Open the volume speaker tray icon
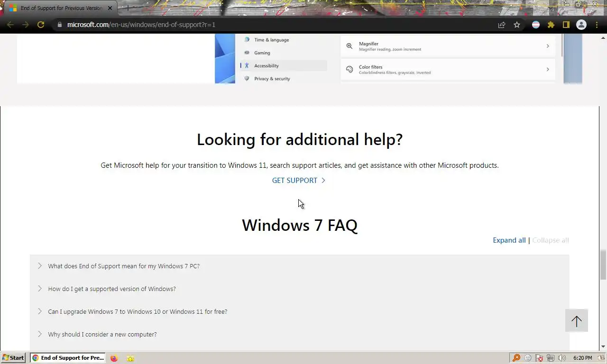607x364 pixels. [x=562, y=358]
